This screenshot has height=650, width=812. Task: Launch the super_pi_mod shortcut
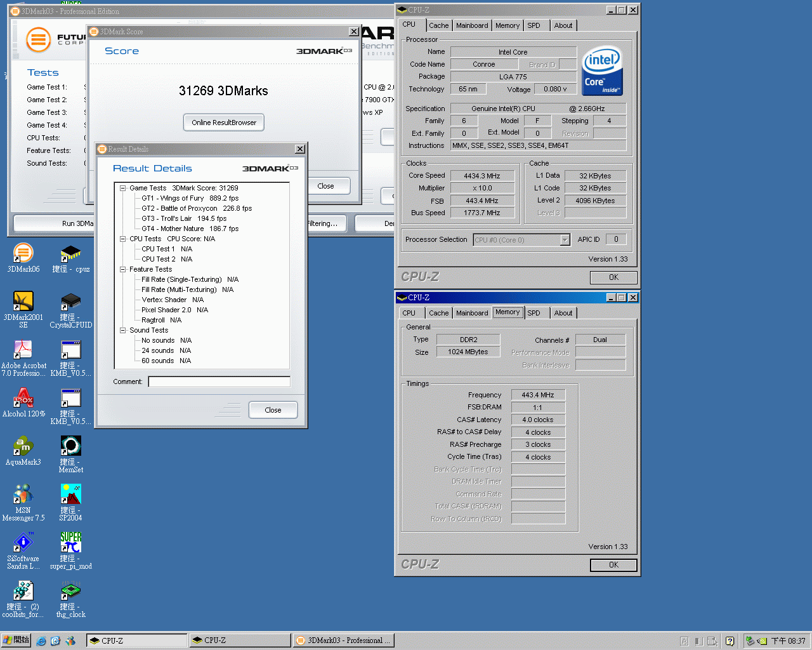(x=70, y=543)
